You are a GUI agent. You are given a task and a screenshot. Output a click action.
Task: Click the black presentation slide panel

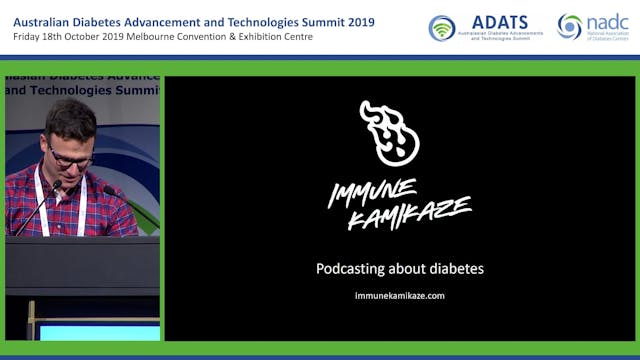click(x=400, y=208)
